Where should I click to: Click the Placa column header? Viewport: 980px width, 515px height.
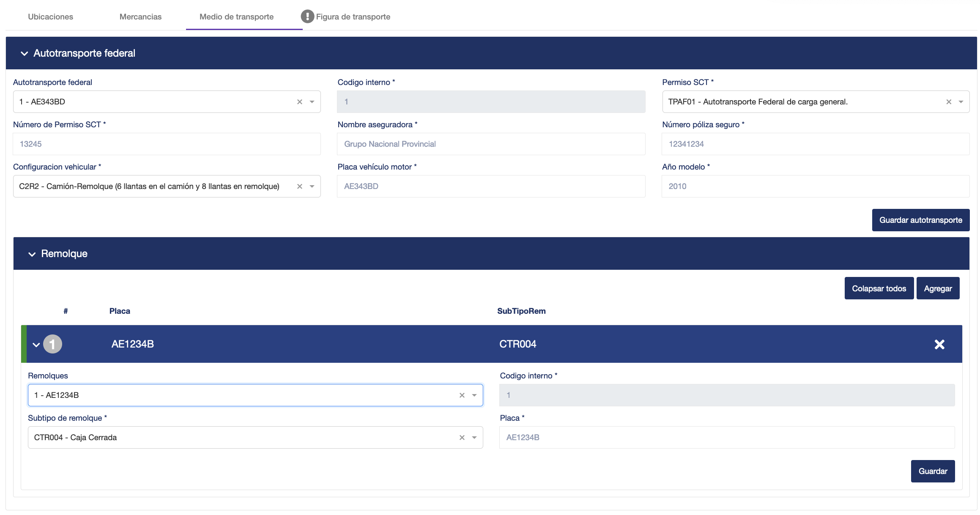coord(120,311)
